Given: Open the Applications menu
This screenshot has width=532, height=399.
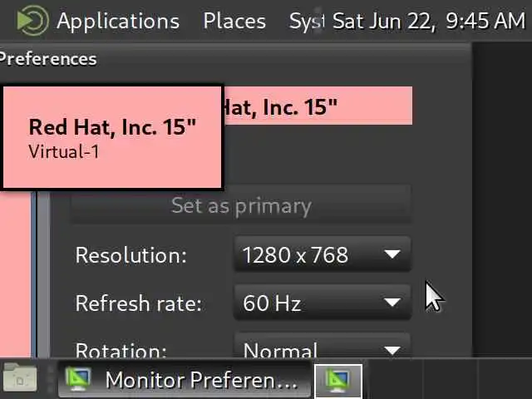Looking at the screenshot, I should coord(118,21).
